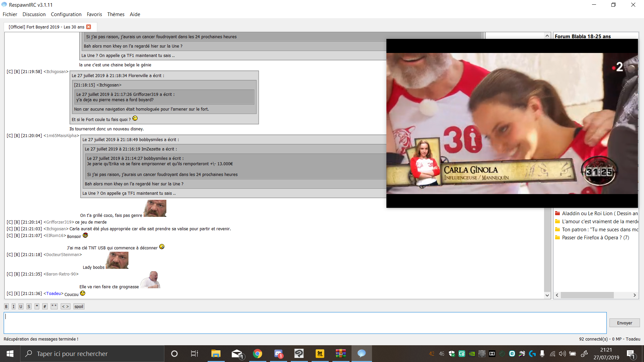Open WinRAR from the taskbar

[x=341, y=354]
